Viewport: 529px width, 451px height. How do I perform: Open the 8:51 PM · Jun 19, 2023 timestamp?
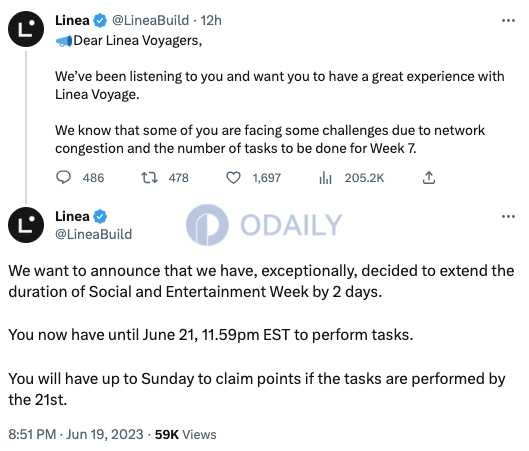[76, 434]
